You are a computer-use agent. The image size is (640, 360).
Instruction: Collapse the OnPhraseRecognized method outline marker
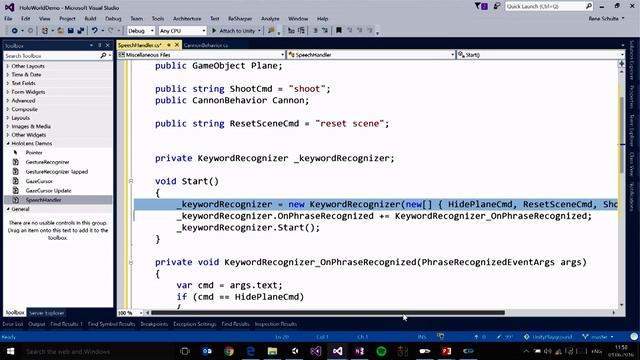[x=131, y=262]
